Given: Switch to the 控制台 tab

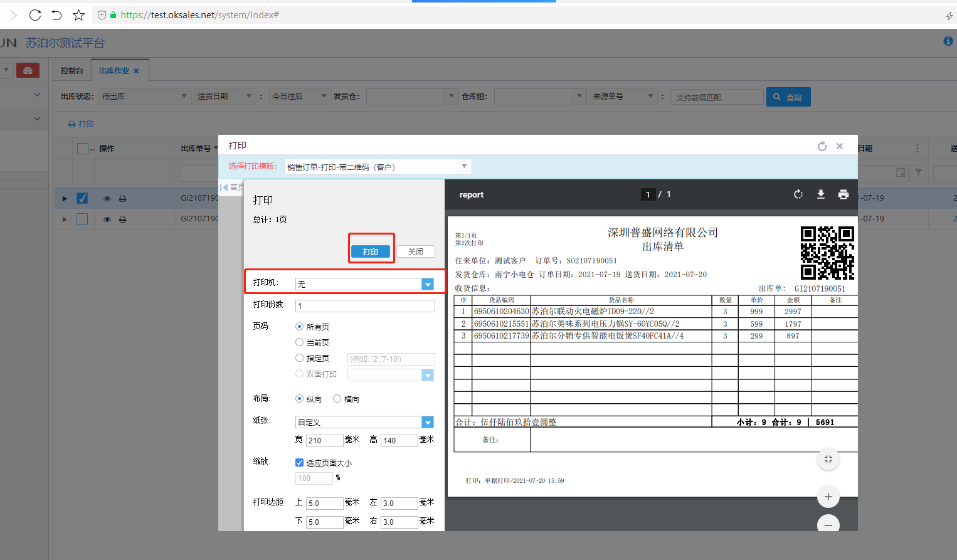Looking at the screenshot, I should (72, 71).
